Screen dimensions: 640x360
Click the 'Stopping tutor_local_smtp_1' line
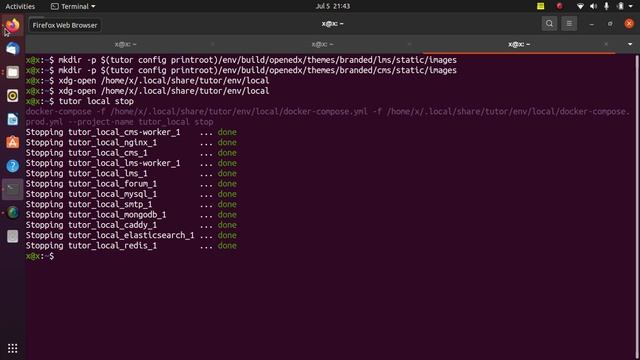(x=131, y=204)
